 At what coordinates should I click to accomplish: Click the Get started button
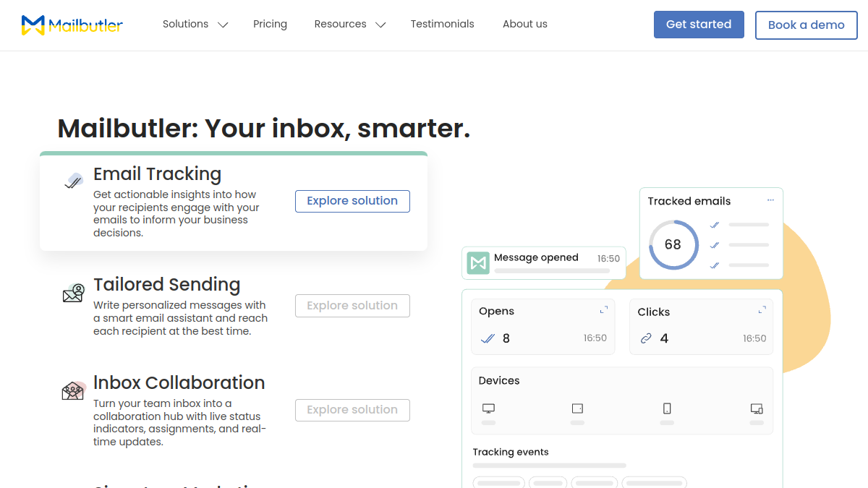pyautogui.click(x=699, y=25)
